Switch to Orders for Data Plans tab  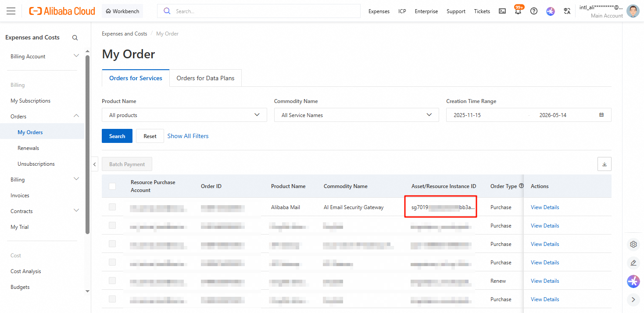[x=205, y=78]
